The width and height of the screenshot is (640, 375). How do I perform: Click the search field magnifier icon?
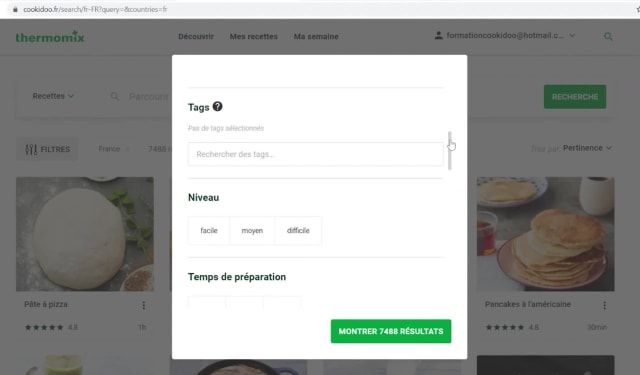tap(115, 96)
